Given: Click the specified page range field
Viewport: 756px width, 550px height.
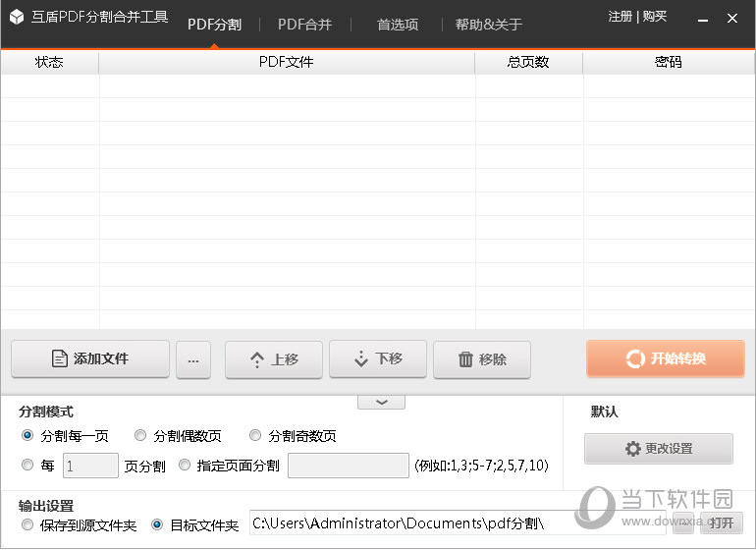Looking at the screenshot, I should tap(349, 466).
